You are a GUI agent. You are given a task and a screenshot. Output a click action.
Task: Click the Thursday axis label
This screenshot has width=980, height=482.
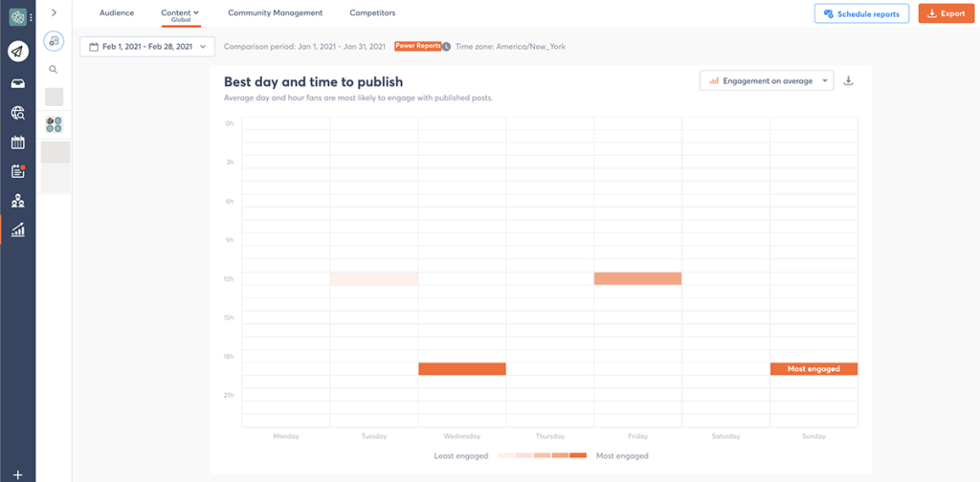click(550, 436)
